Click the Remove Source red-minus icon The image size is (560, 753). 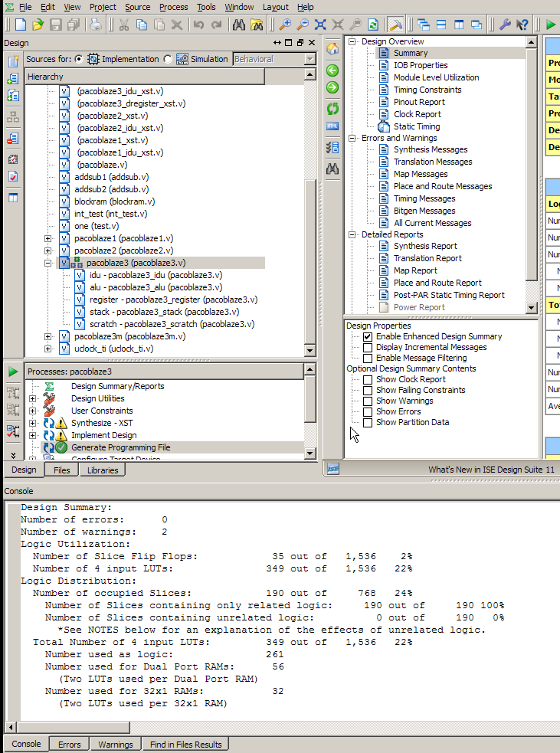(13, 139)
